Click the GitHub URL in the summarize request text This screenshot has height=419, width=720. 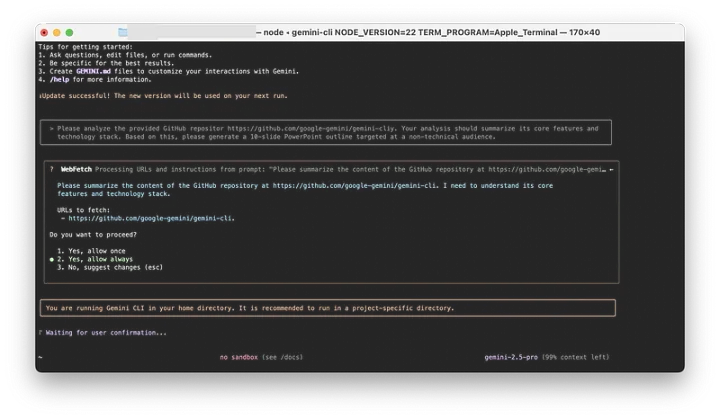pyautogui.click(x=354, y=186)
